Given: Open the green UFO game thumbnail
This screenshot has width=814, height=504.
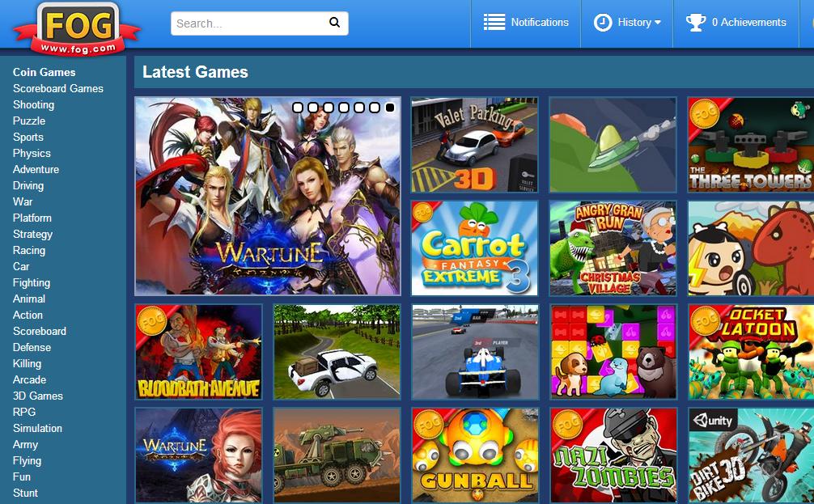Looking at the screenshot, I should point(613,145).
